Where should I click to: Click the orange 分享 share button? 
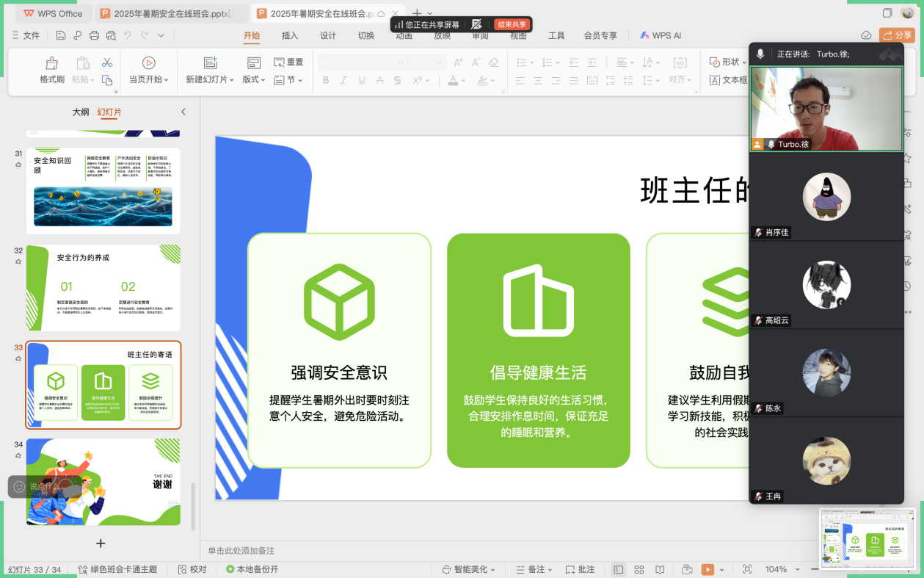pos(897,35)
